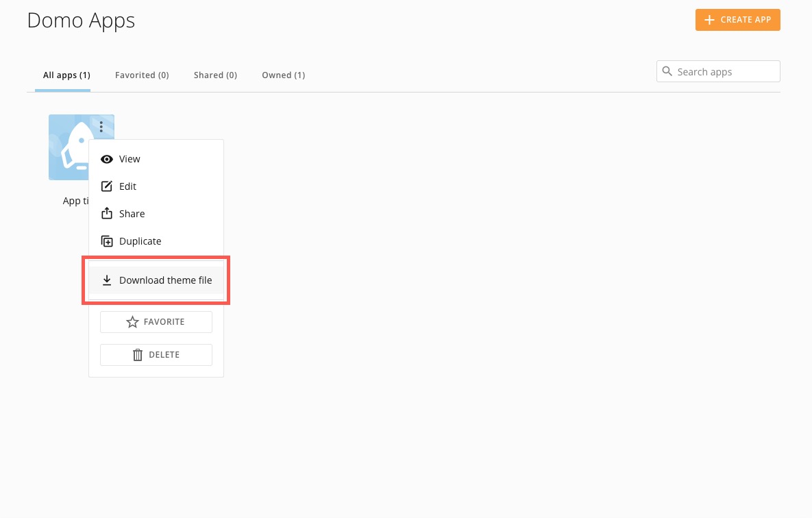Click the FAVORITE button
812x518 pixels.
click(x=156, y=321)
